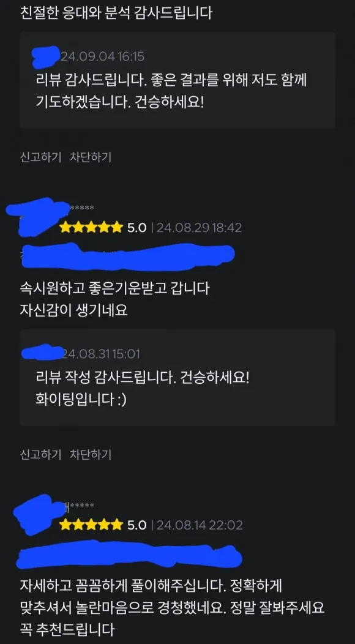Click 차단하기 under the 화이팅입니다 reply

[x=91, y=454]
